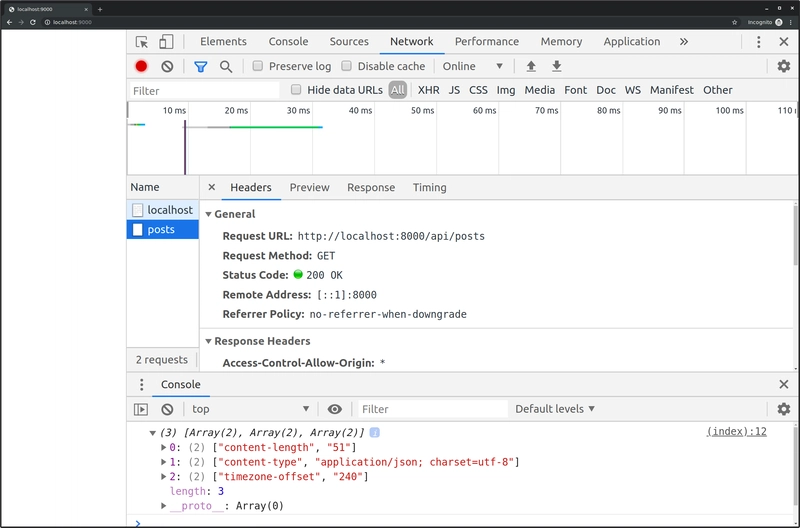Collapse the Response Headers section
The width and height of the screenshot is (800, 528).
208,341
